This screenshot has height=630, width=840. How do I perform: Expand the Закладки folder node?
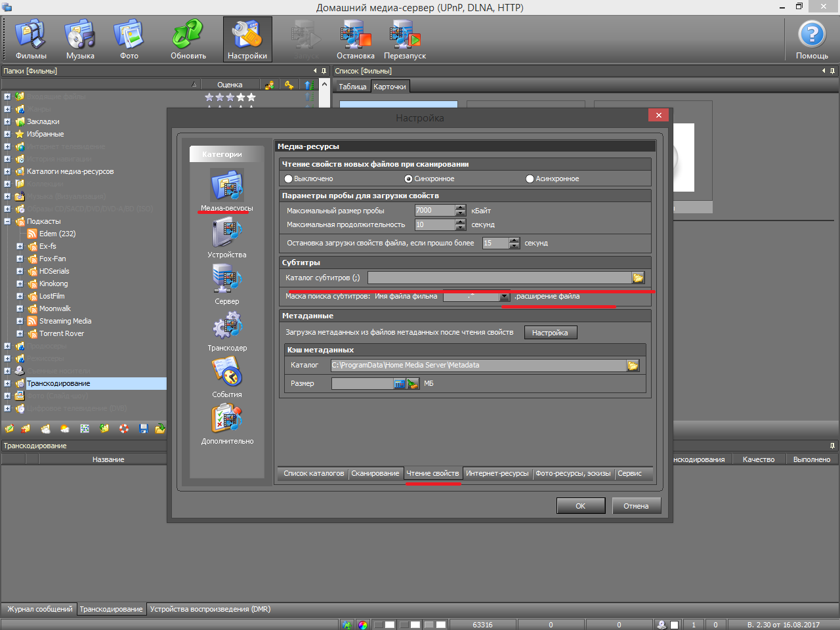coord(7,121)
